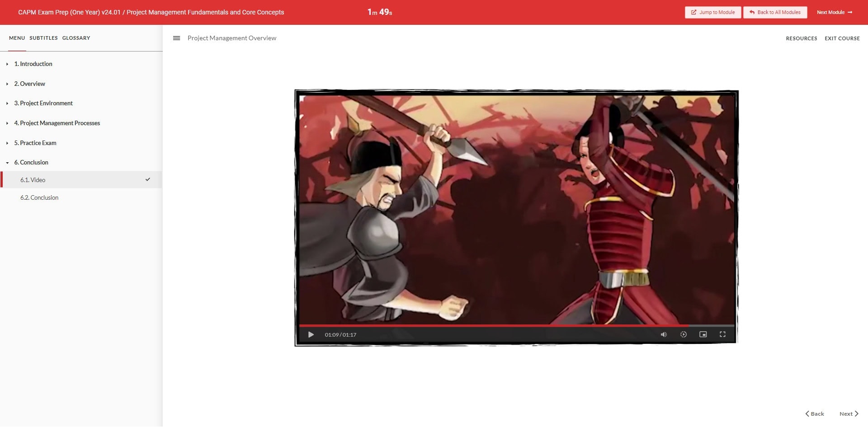Expand 4. Project Management Processes section
This screenshot has height=427, width=868.
click(x=57, y=123)
